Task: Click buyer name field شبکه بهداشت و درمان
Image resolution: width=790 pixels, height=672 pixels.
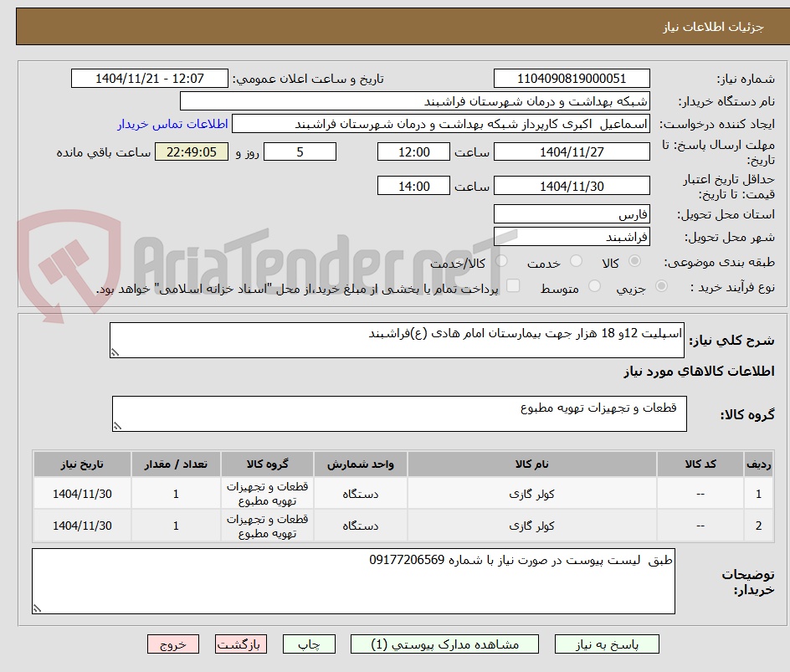Action: click(x=414, y=101)
